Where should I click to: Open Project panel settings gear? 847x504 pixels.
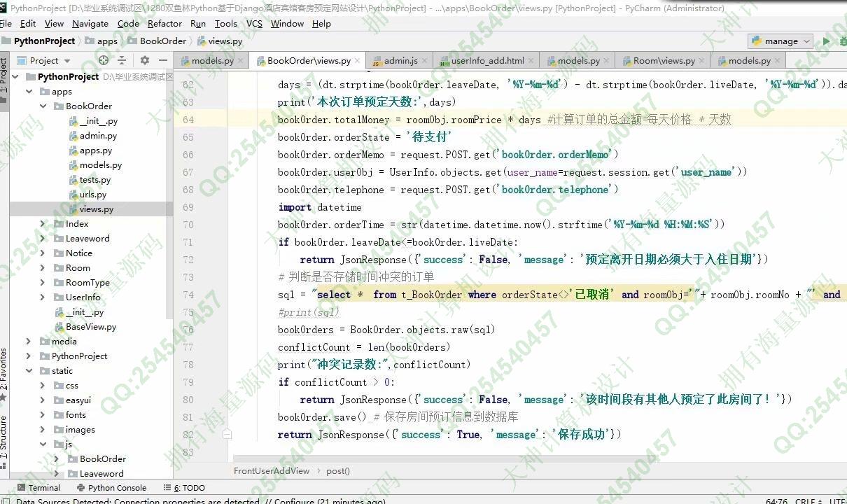[145, 60]
